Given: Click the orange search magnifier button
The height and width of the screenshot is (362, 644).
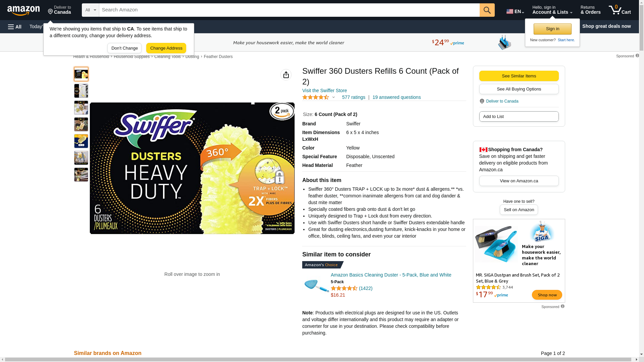Looking at the screenshot, I should (487, 10).
